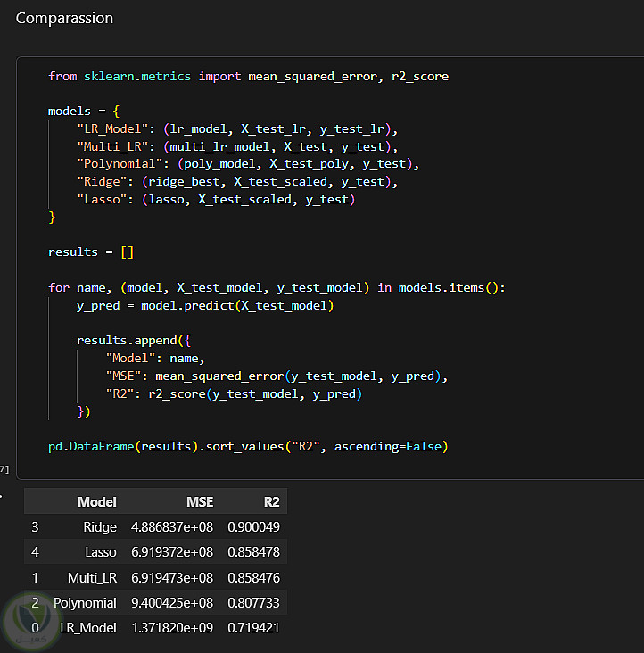The width and height of the screenshot is (644, 653).
Task: Click the Model column header
Action: (96, 502)
